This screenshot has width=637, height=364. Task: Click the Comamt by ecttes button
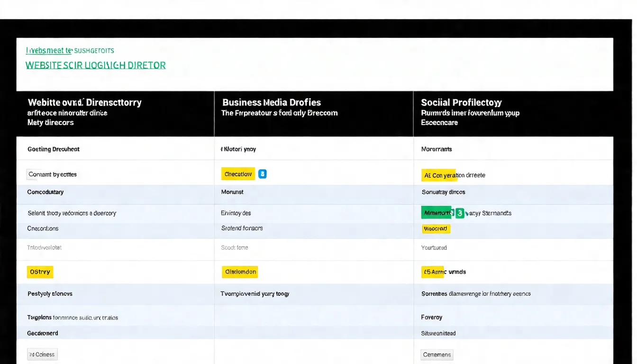click(52, 174)
